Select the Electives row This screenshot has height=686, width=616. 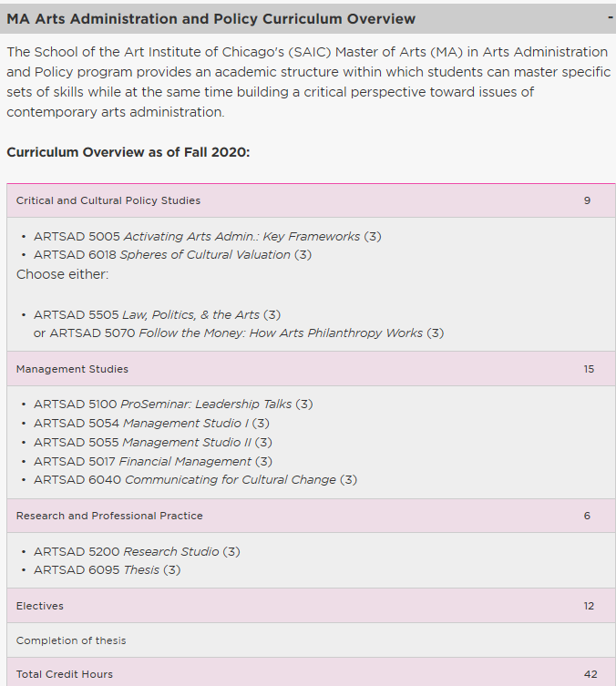point(311,606)
